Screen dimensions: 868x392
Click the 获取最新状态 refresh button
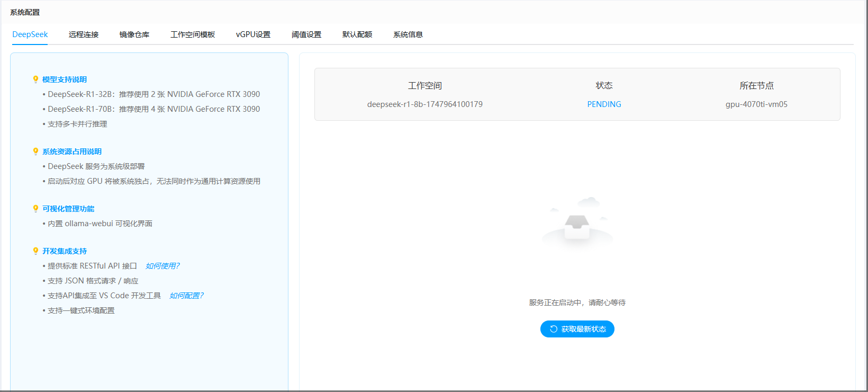click(x=577, y=329)
